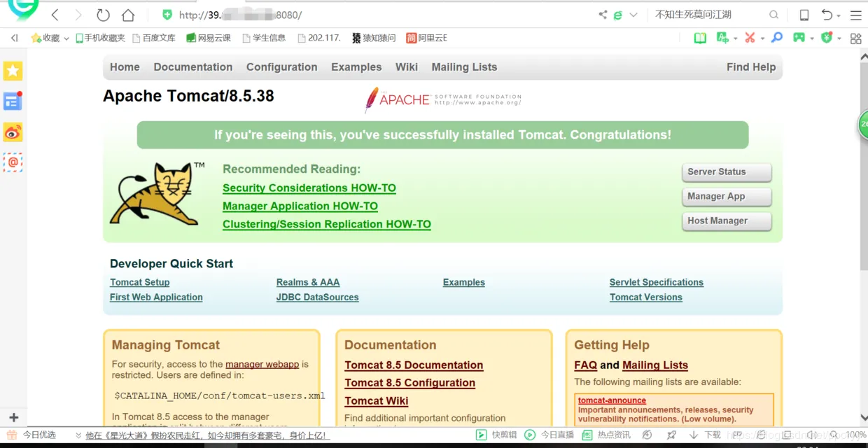868x448 pixels.
Task: Click the undo closed-tab arrow icon
Action: tap(827, 15)
